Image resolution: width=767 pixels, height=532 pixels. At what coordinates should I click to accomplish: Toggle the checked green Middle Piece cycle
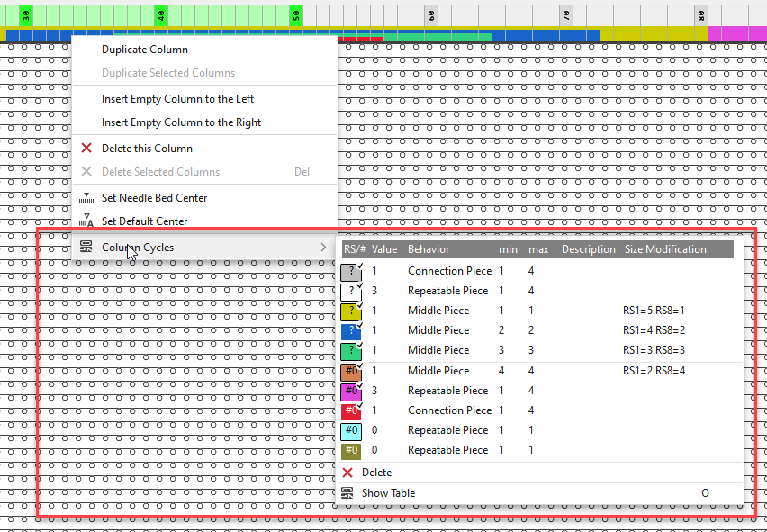coord(351,350)
